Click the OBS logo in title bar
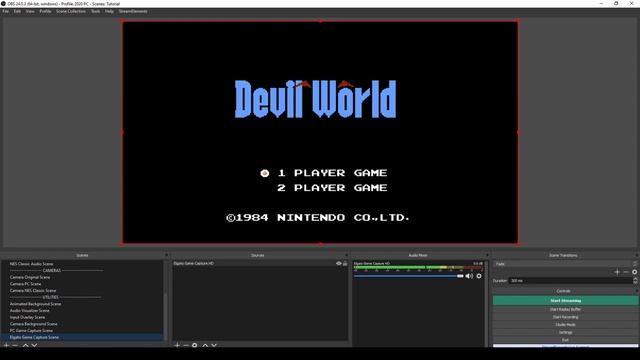Image resolution: width=640 pixels, height=360 pixels. (x=3, y=4)
